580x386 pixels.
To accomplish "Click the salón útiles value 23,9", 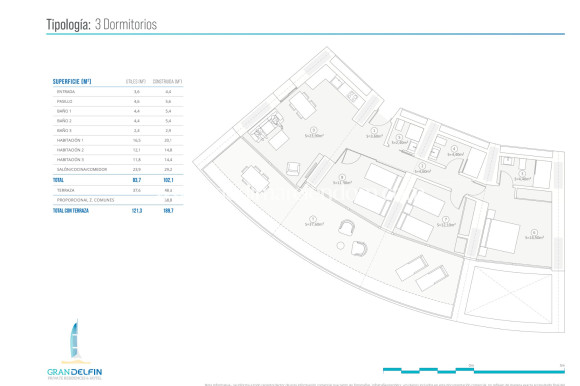I will tap(136, 169).
